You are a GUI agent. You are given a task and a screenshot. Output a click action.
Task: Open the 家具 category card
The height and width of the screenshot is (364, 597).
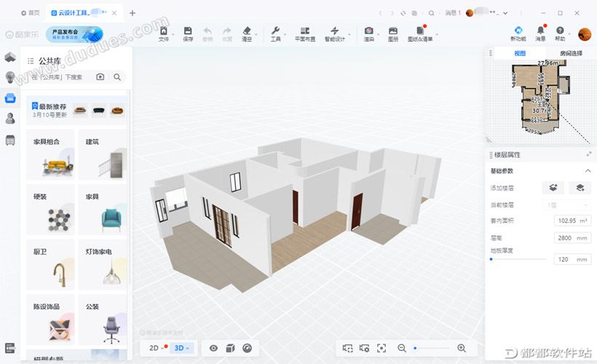coord(103,210)
